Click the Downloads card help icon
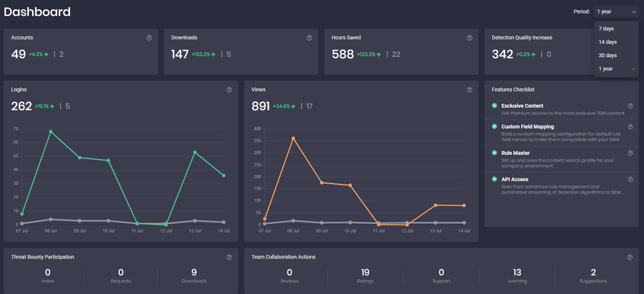Image resolution: width=644 pixels, height=294 pixels. [x=309, y=38]
